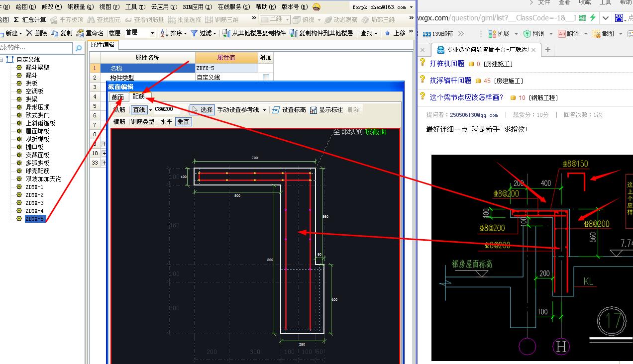Click the C8@200 rebar input field

pos(170,109)
